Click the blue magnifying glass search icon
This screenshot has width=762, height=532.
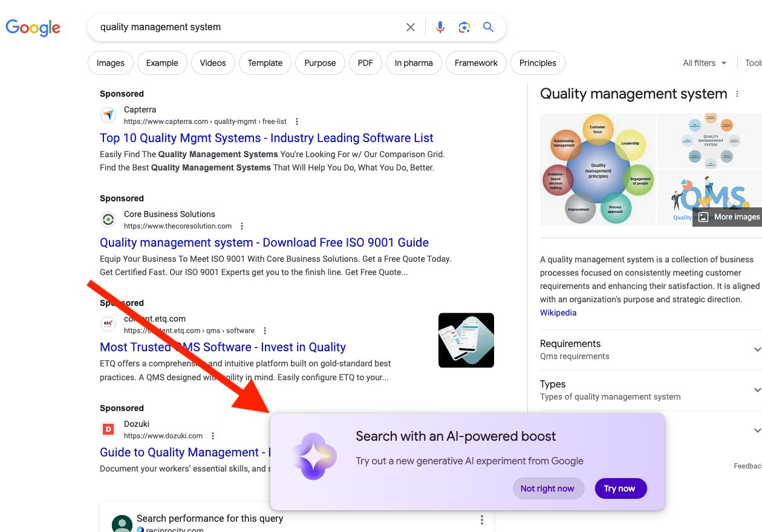point(489,27)
